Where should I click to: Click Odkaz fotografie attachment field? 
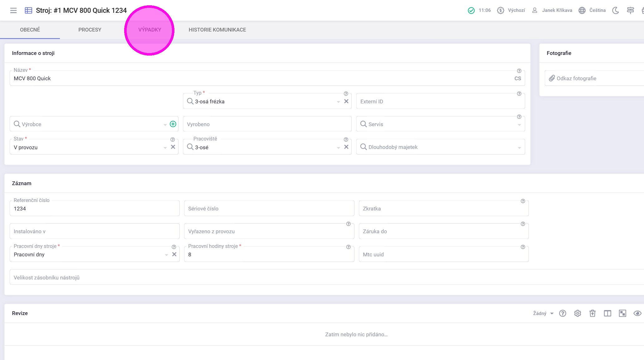[593, 78]
